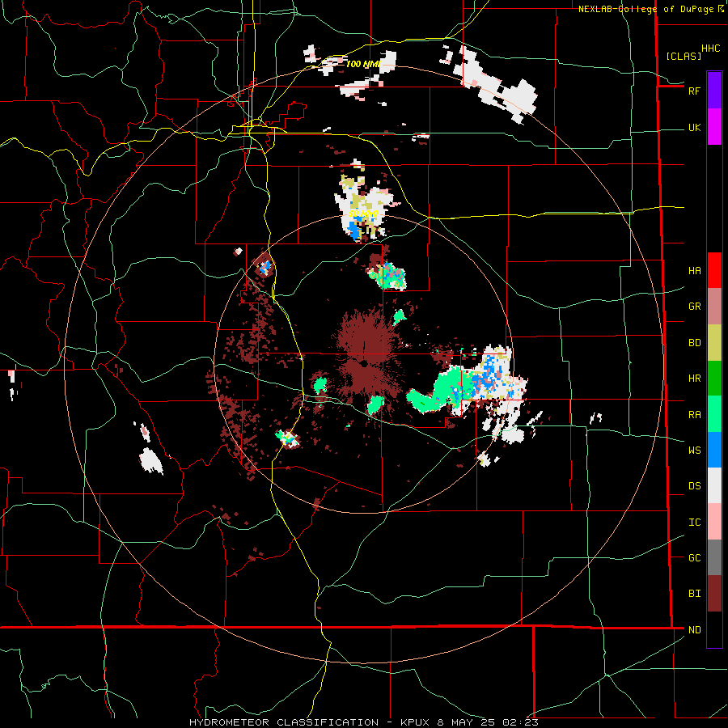The width and height of the screenshot is (728, 728).
Task: Click the GR legend label
Action: click(694, 307)
